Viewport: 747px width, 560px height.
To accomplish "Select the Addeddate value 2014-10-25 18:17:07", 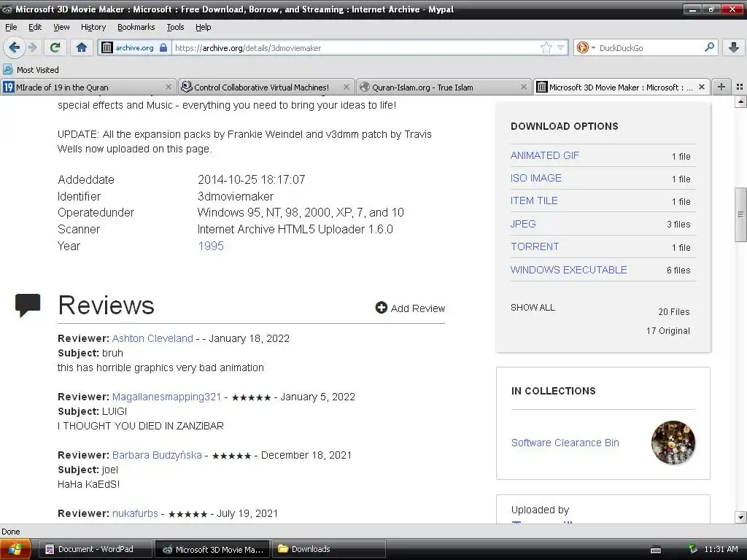I will pos(251,180).
